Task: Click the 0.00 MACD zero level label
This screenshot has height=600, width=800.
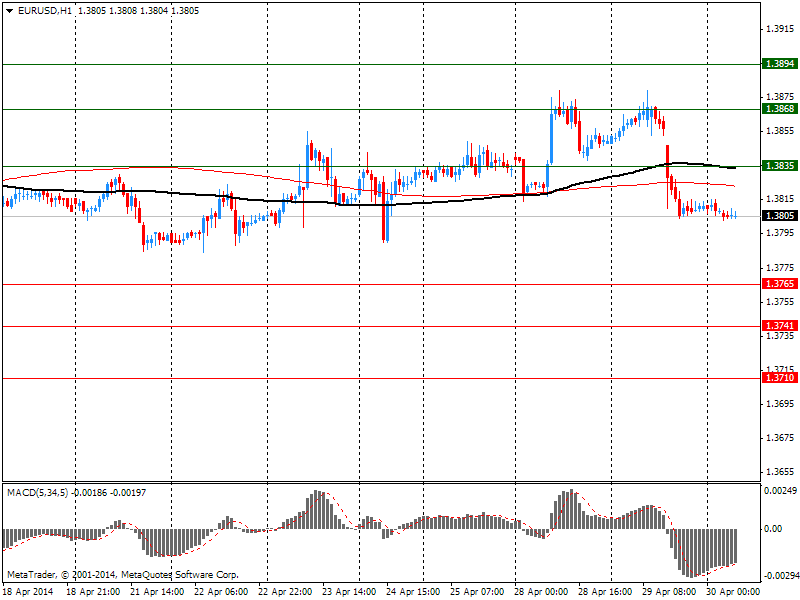Action: pyautogui.click(x=773, y=529)
